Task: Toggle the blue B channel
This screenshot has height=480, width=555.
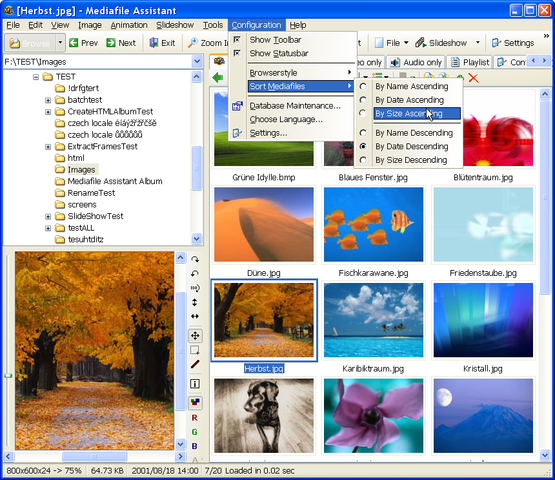Action: coord(195,446)
